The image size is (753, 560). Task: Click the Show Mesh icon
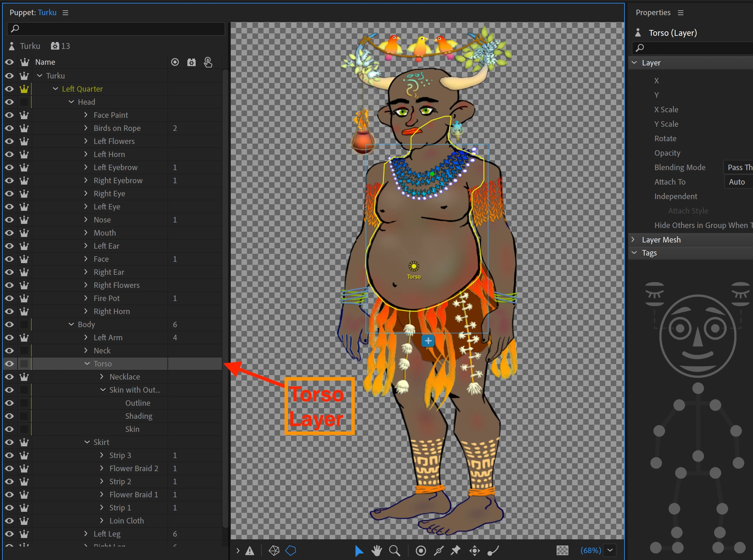[x=274, y=551]
